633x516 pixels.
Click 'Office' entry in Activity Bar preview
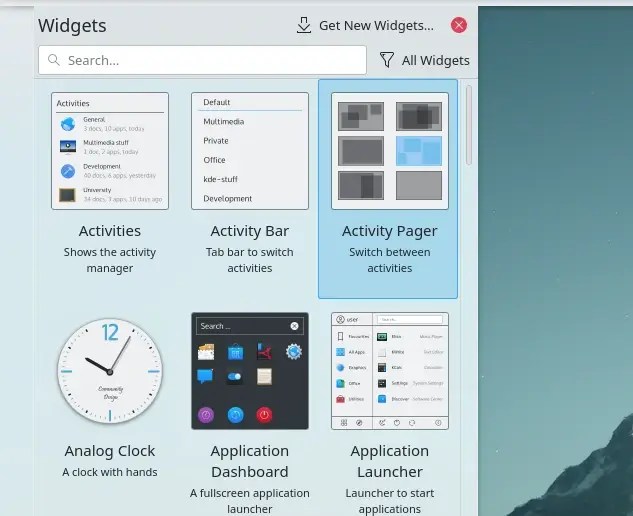(214, 160)
